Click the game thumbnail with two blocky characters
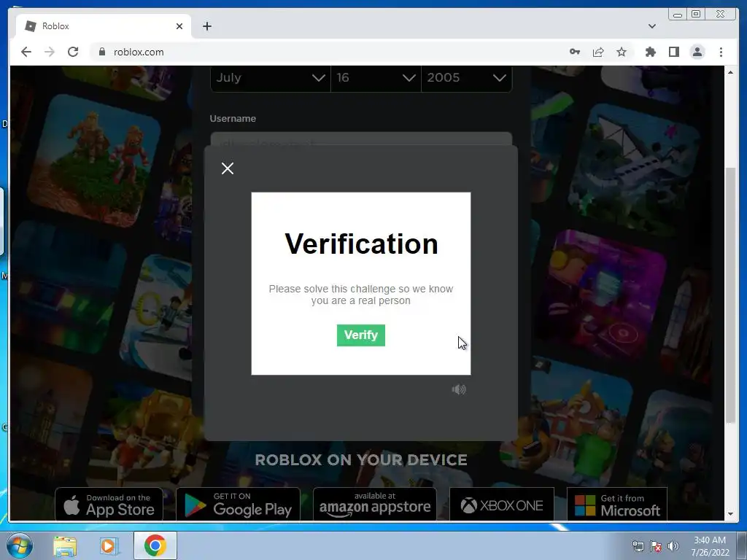 pos(93,160)
